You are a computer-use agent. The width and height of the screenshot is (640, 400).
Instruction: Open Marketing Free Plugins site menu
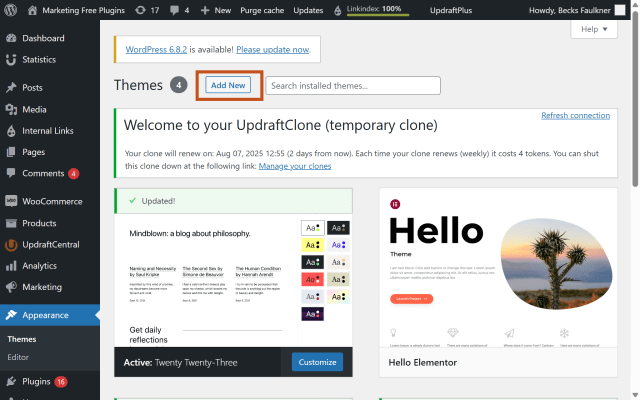coord(76,10)
